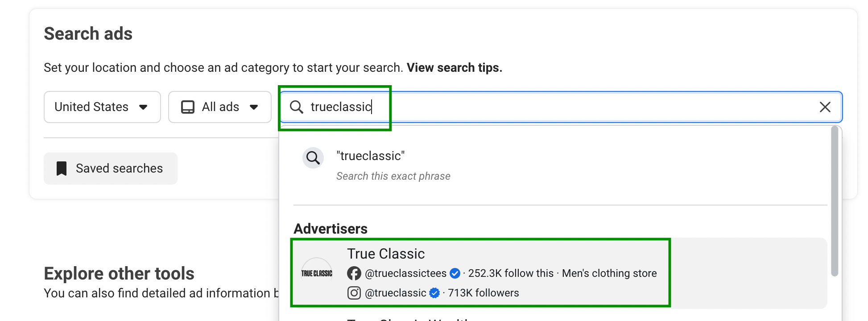Click the All ads category icon

click(188, 107)
